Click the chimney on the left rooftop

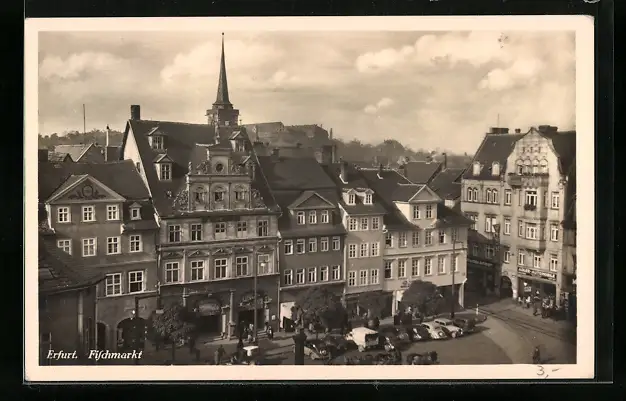tap(135, 112)
